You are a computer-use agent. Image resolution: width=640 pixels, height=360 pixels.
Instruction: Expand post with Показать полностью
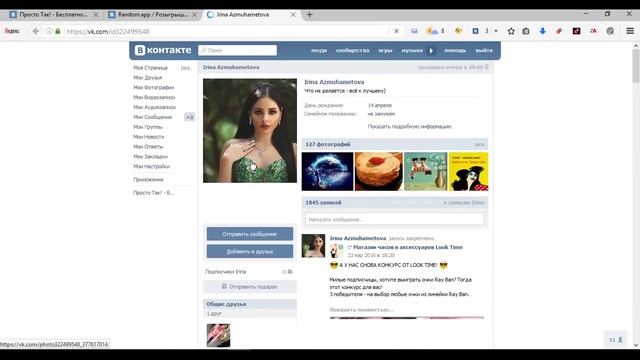361,310
